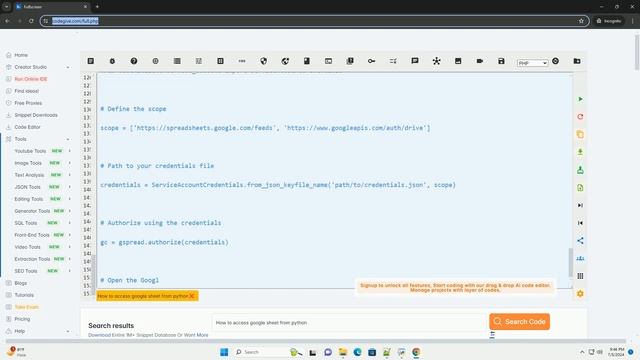Click the orange settings gear icon
The width and height of the screenshot is (640, 360).
pyautogui.click(x=580, y=293)
